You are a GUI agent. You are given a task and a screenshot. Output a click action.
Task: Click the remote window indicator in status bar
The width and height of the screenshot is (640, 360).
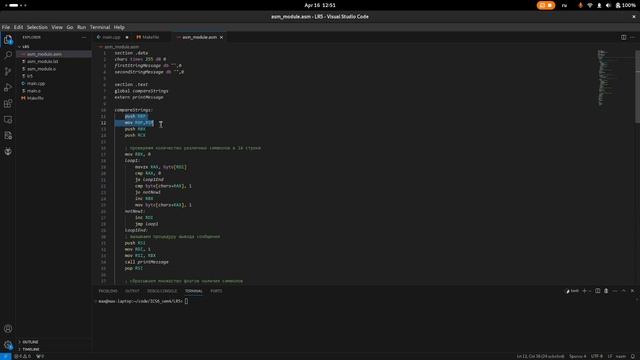tap(5, 356)
